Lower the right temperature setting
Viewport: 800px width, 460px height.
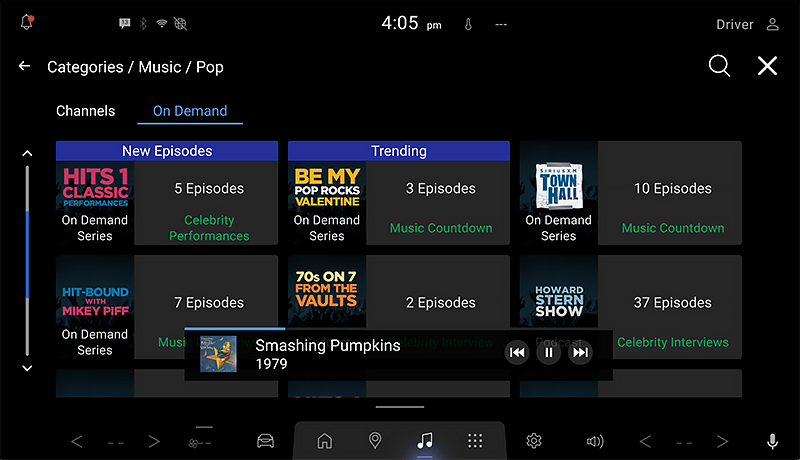coord(645,441)
